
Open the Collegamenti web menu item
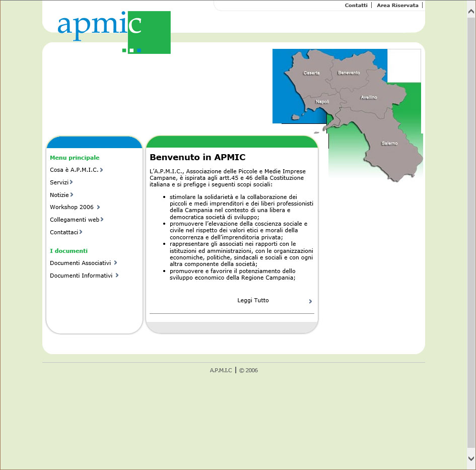tap(75, 220)
